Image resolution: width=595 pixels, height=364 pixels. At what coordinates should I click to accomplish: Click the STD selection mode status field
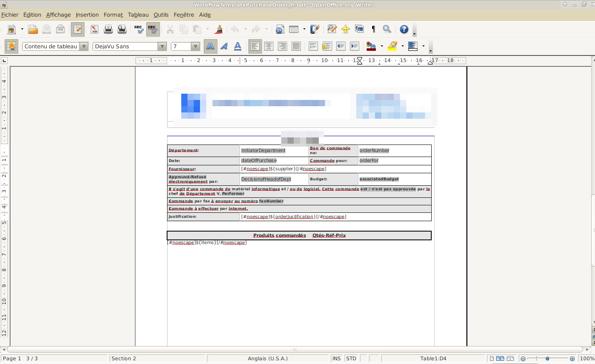(x=351, y=358)
